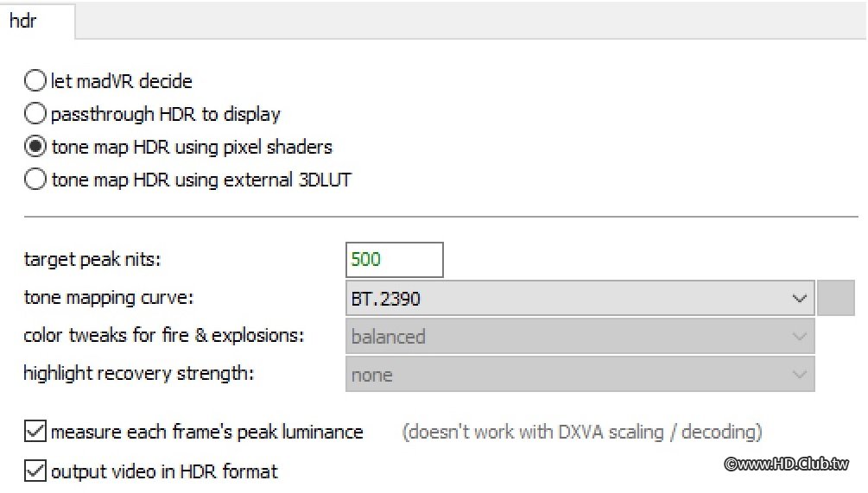The height and width of the screenshot is (493, 868).
Task: Disable output video in HDR format
Action: pos(35,471)
